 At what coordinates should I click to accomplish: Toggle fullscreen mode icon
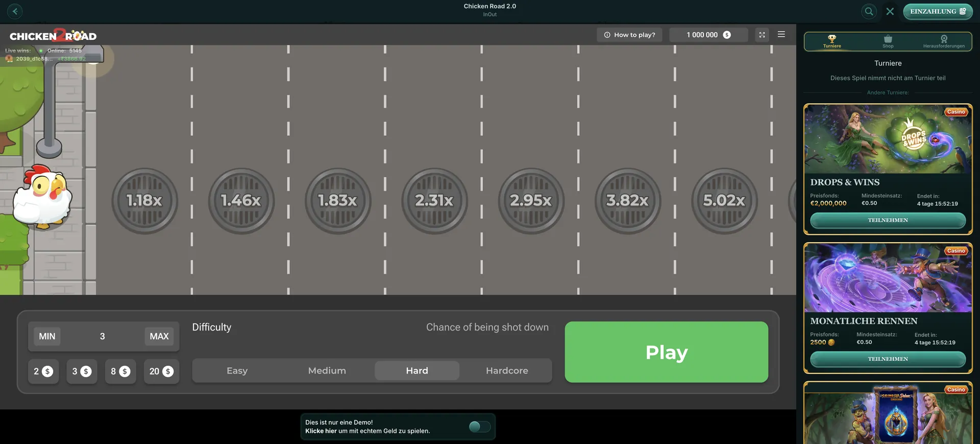coord(762,35)
